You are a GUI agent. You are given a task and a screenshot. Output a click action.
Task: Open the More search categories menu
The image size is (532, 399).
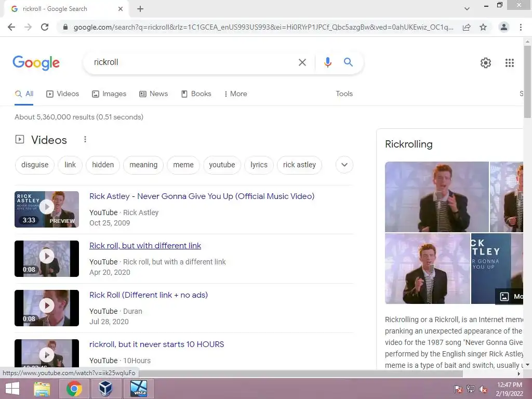(235, 94)
